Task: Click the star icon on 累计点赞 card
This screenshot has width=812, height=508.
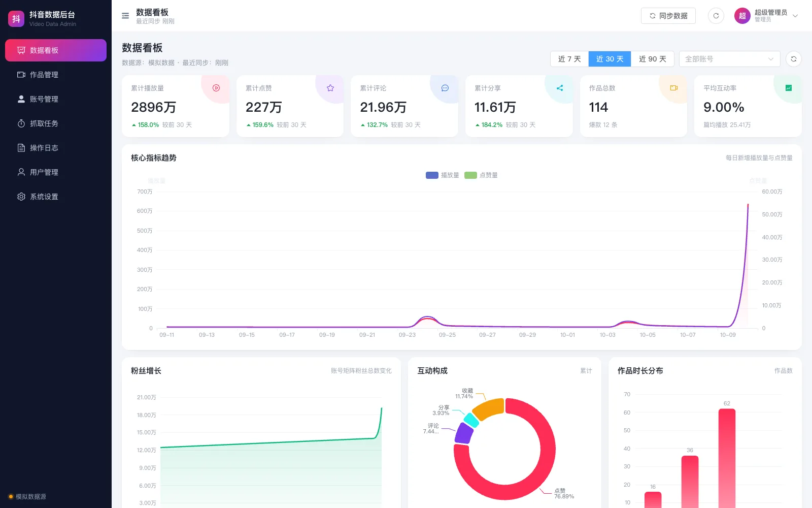Action: point(330,88)
